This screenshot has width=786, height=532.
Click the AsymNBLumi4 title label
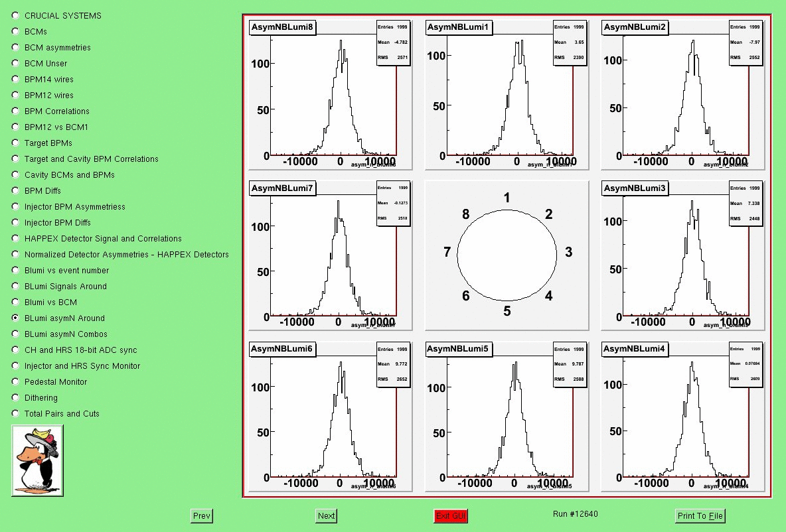(x=635, y=349)
